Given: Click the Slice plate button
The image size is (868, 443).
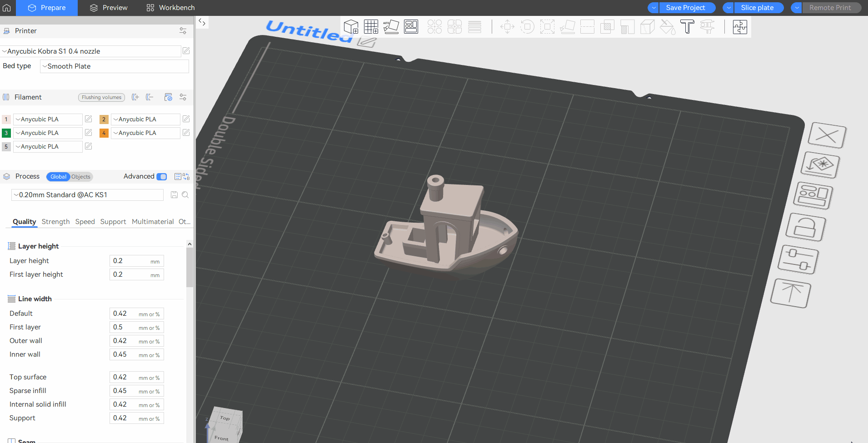Looking at the screenshot, I should click(758, 8).
